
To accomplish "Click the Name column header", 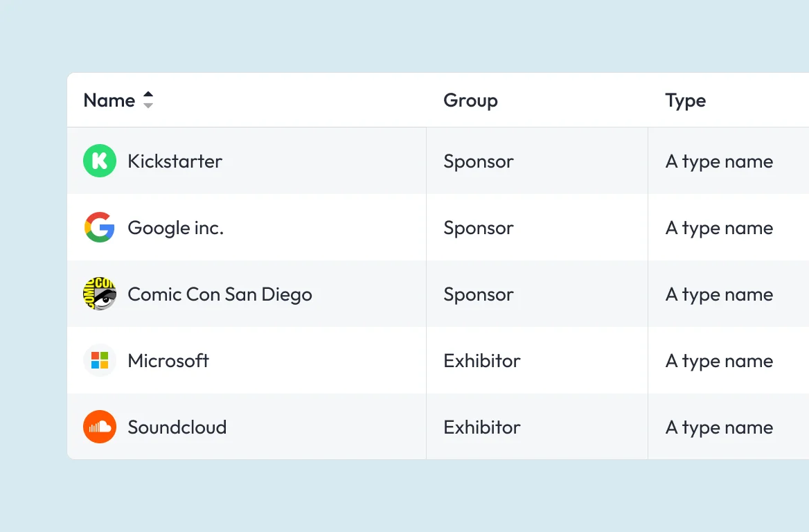I will point(109,100).
